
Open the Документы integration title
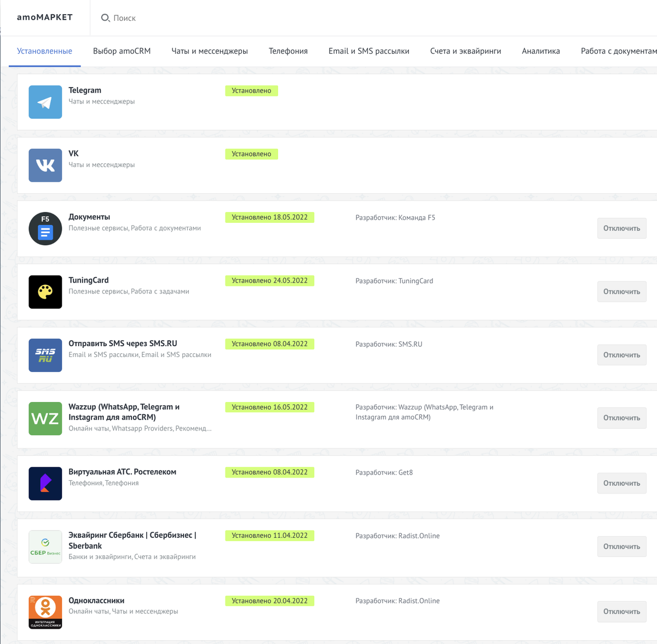(89, 217)
